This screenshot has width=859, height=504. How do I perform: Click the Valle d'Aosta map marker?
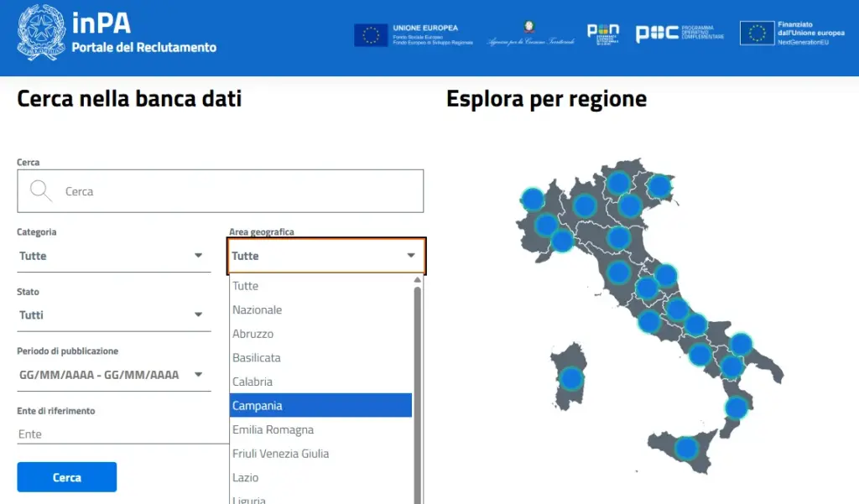[x=533, y=200]
